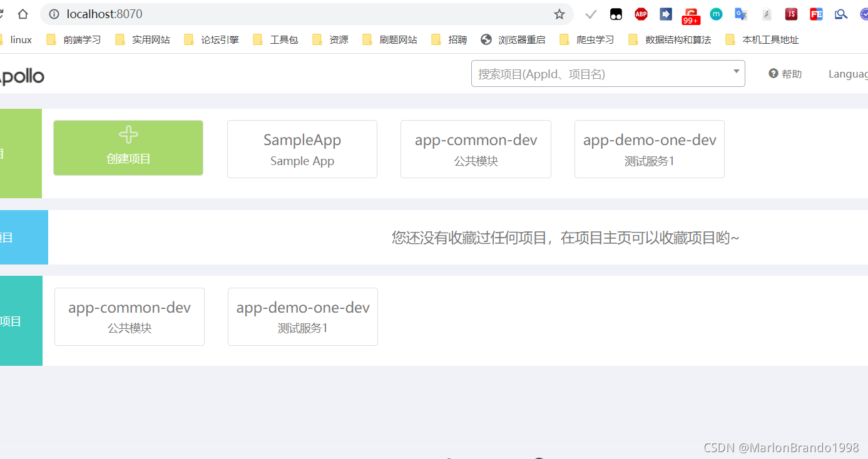Open the red extension with 99+ badge
868x459 pixels.
click(x=691, y=16)
